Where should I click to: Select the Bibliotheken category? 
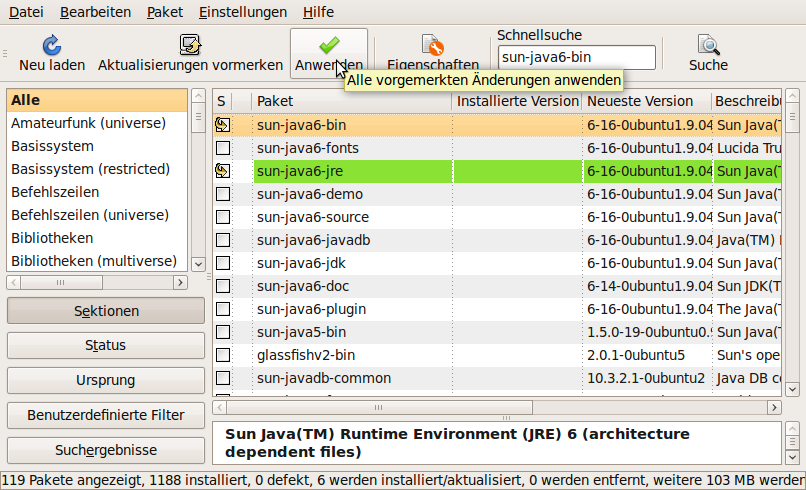pyautogui.click(x=97, y=238)
